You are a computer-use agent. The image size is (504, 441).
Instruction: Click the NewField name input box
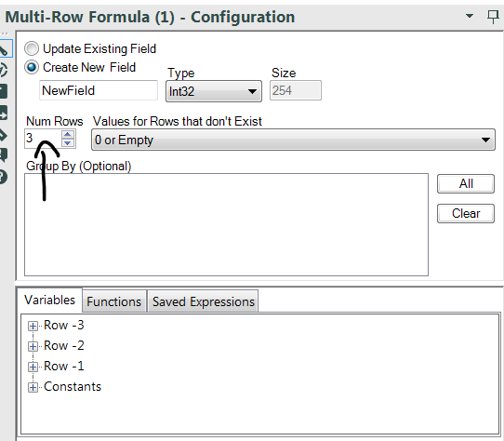[99, 90]
